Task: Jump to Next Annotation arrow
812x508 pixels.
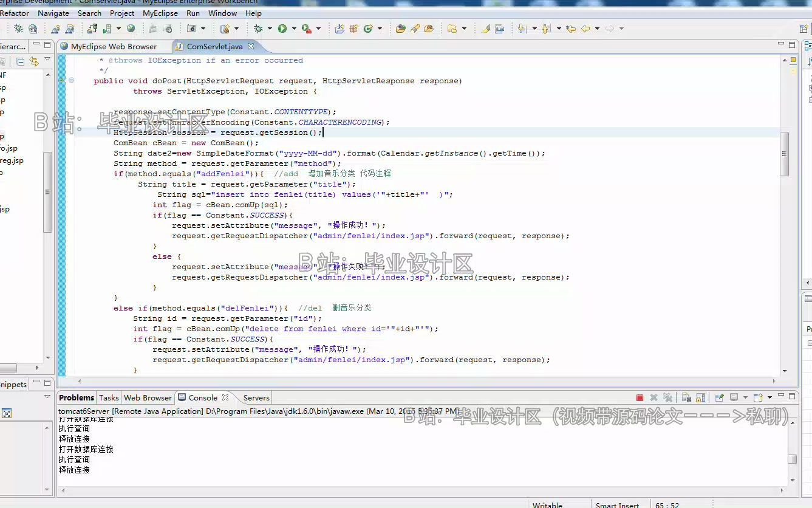Action: point(522,29)
